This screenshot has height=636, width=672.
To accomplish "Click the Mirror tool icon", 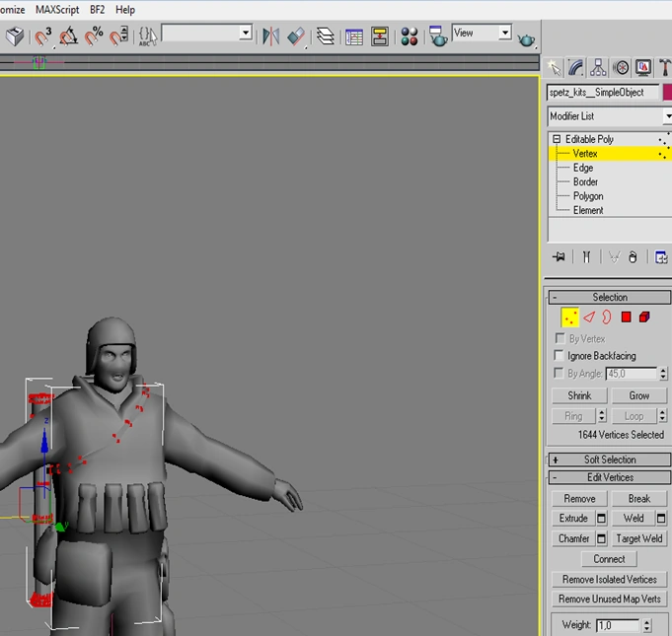I will click(x=270, y=36).
